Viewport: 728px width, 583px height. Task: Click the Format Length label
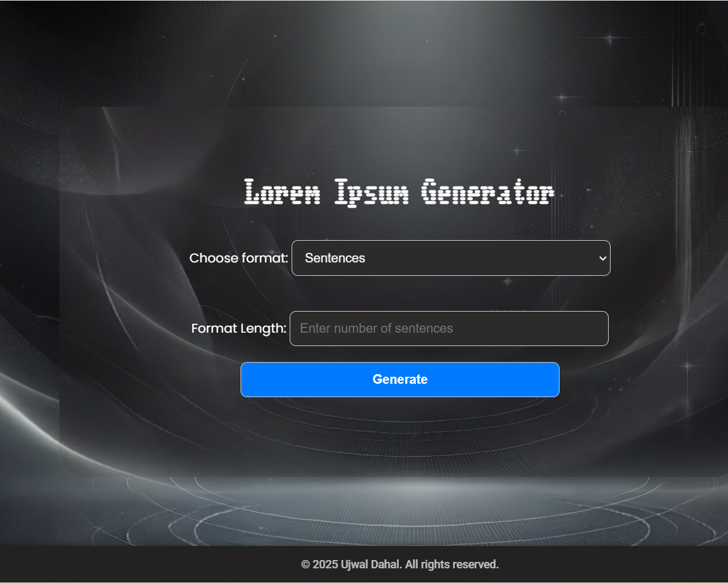(239, 328)
